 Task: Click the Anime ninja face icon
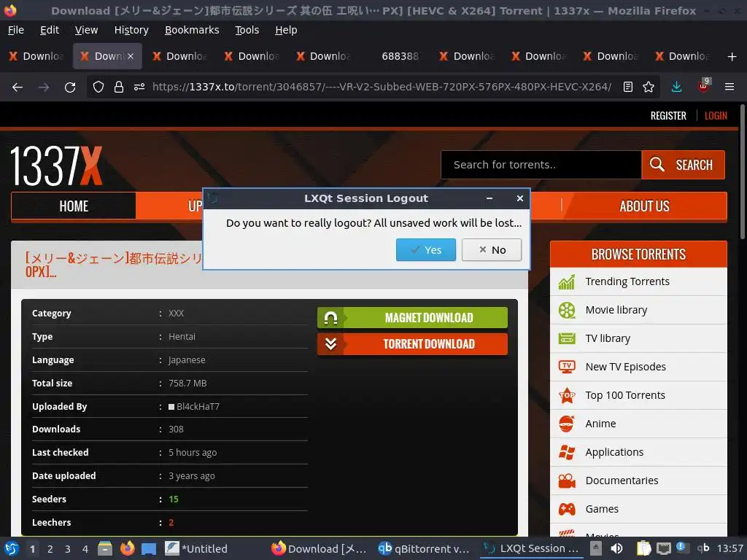pos(566,424)
